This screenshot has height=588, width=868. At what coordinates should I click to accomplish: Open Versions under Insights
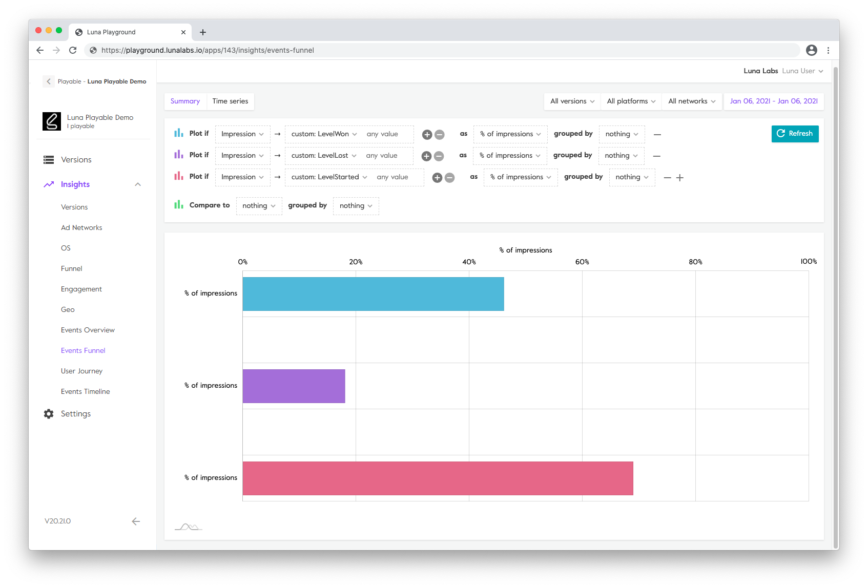click(74, 207)
